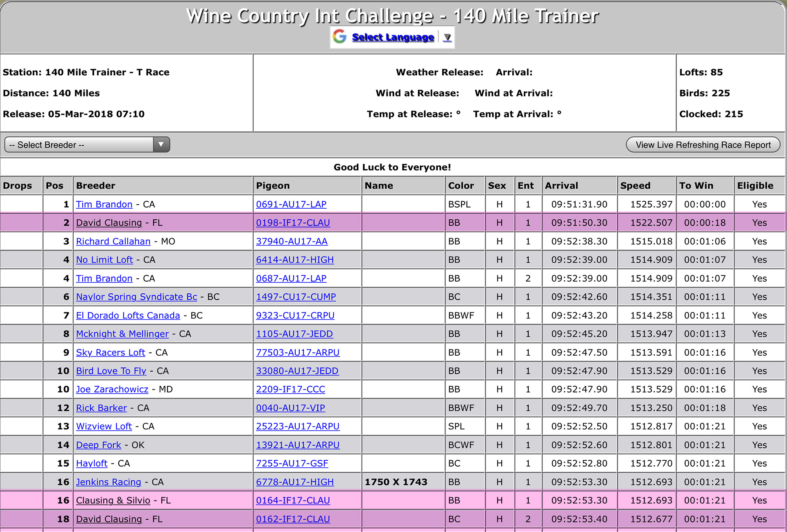Image resolution: width=787 pixels, height=532 pixels.
Task: Click the Google logo icon
Action: point(339,37)
